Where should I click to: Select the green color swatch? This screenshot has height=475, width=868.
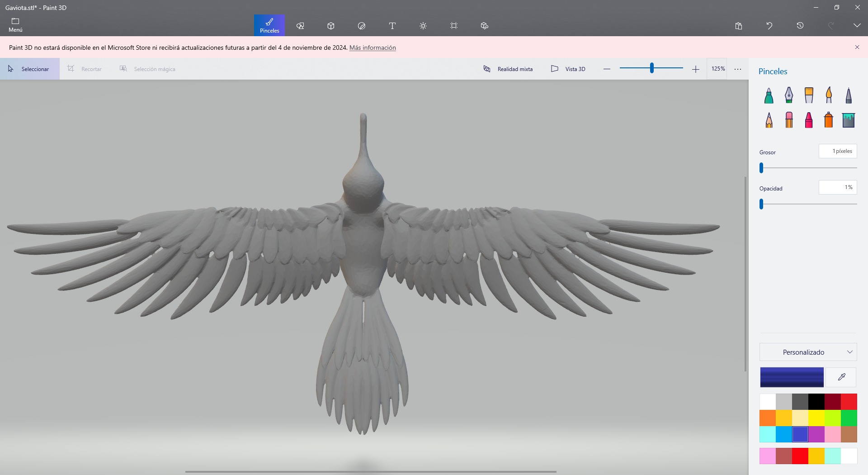pos(849,418)
